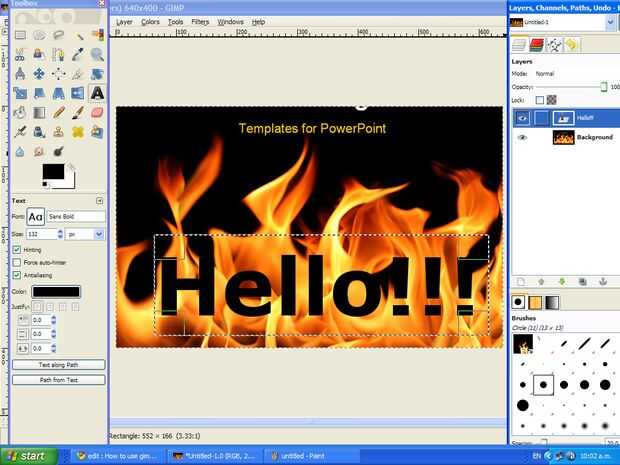Click the Text along Path button

pos(59,365)
